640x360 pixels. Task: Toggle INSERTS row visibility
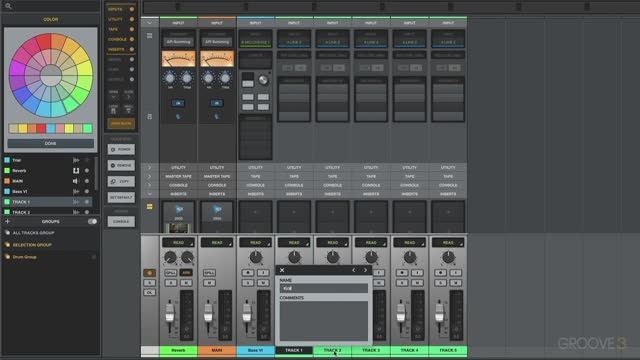click(x=131, y=49)
